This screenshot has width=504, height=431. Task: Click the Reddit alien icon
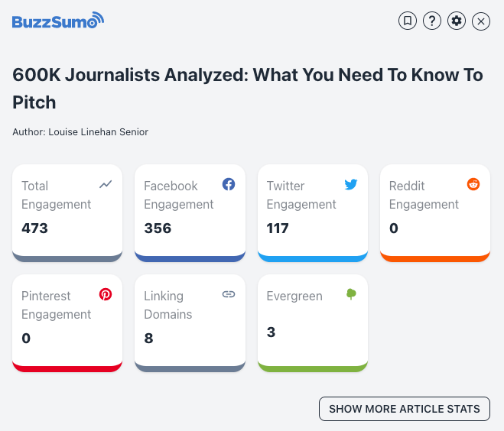(x=473, y=184)
